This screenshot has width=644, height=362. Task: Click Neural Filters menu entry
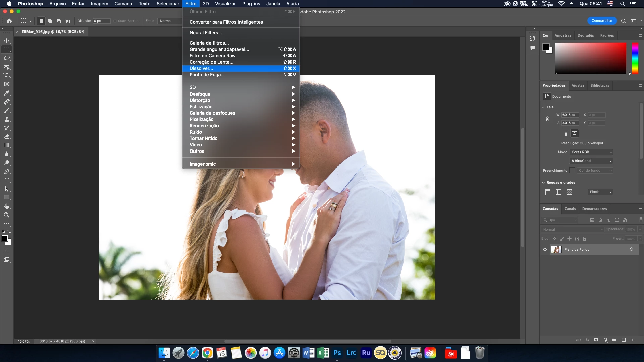(206, 33)
